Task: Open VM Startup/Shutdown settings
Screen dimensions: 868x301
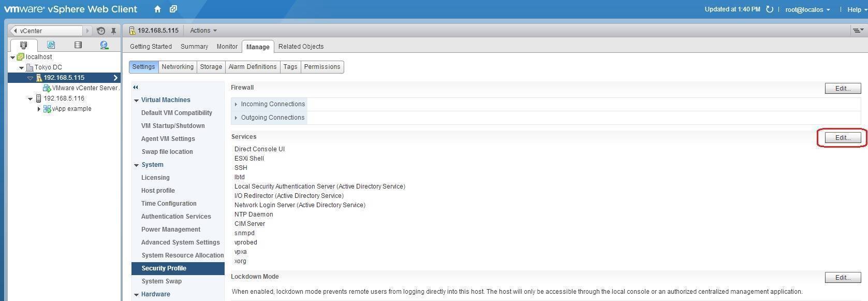Action: tap(173, 126)
